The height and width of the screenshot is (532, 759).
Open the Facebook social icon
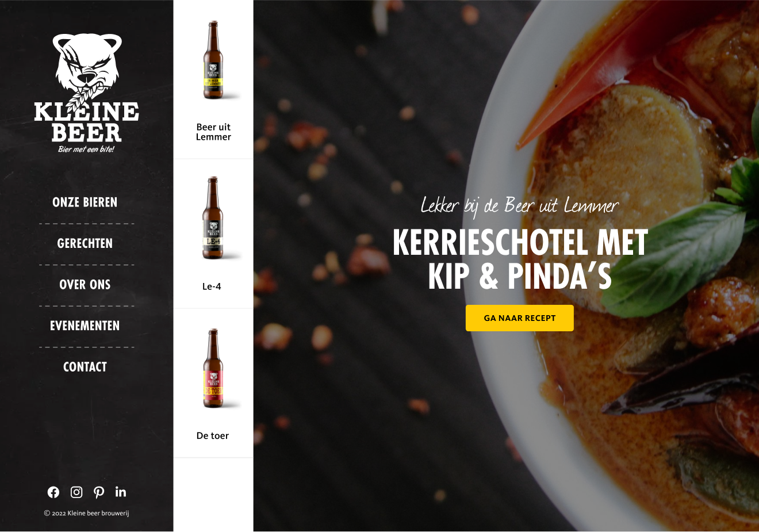(x=53, y=492)
